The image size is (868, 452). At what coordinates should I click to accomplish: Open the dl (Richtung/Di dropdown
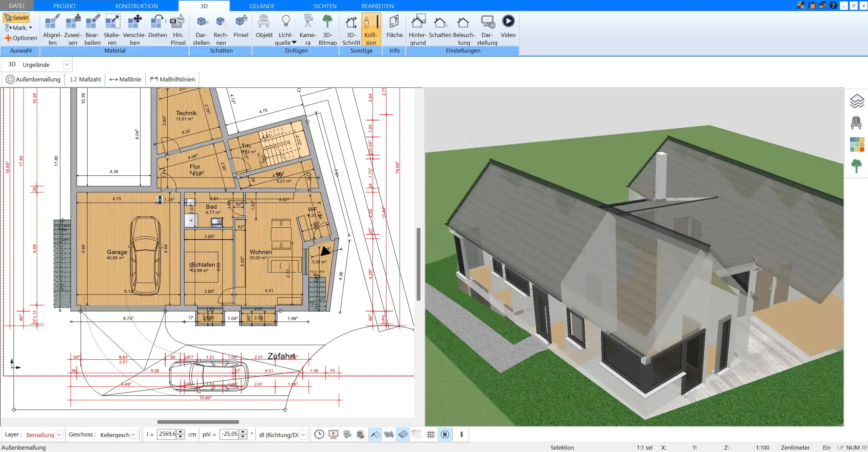coord(303,435)
